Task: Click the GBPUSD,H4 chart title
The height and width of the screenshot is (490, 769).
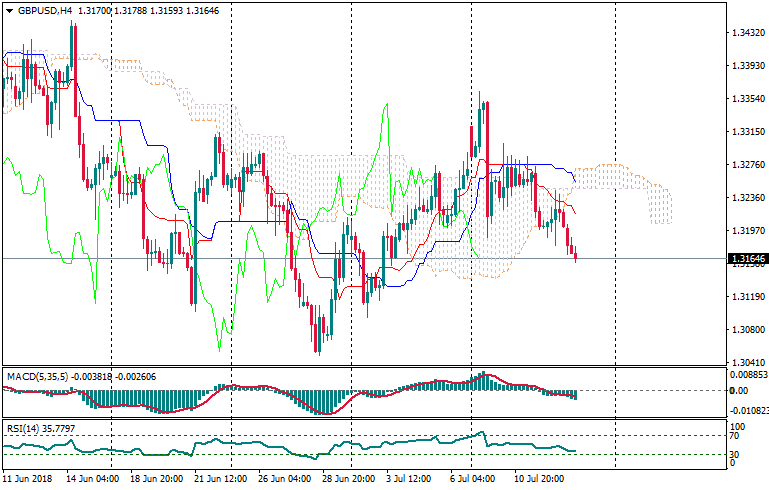Action: point(44,10)
